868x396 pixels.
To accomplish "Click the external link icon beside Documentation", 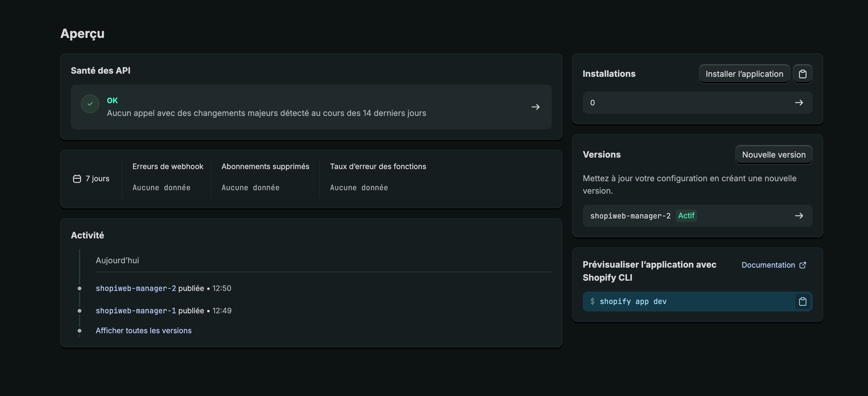I will [x=803, y=265].
